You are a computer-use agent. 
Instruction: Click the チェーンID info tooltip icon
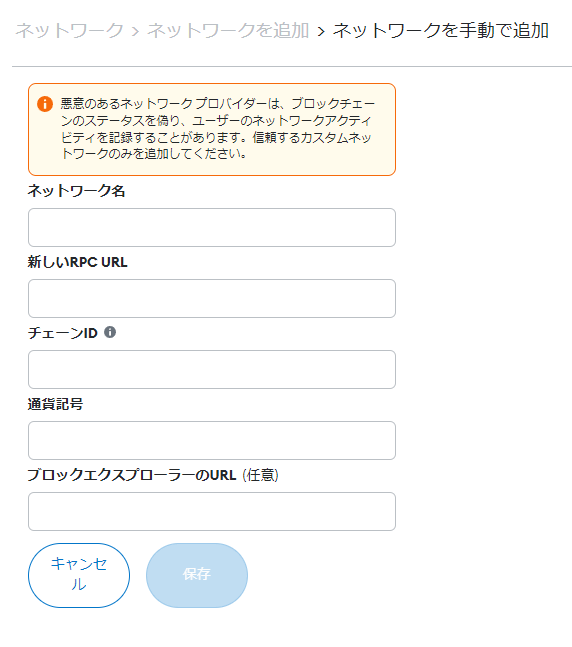(x=110, y=332)
